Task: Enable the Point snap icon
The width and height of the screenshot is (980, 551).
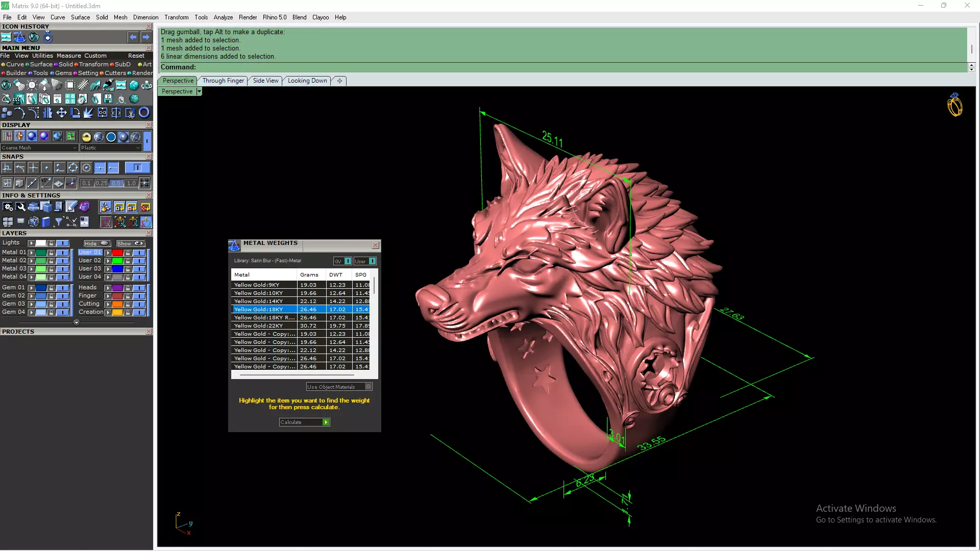Action: click(46, 168)
